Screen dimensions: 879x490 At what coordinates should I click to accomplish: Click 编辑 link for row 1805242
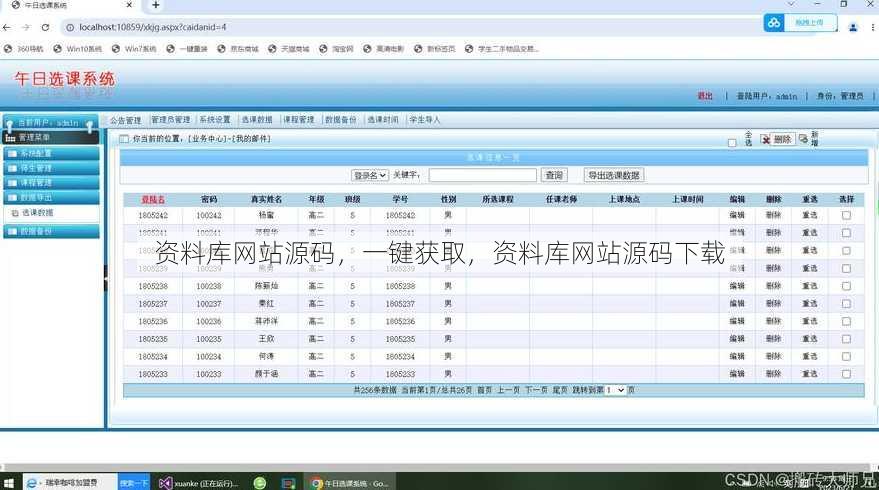click(737, 215)
